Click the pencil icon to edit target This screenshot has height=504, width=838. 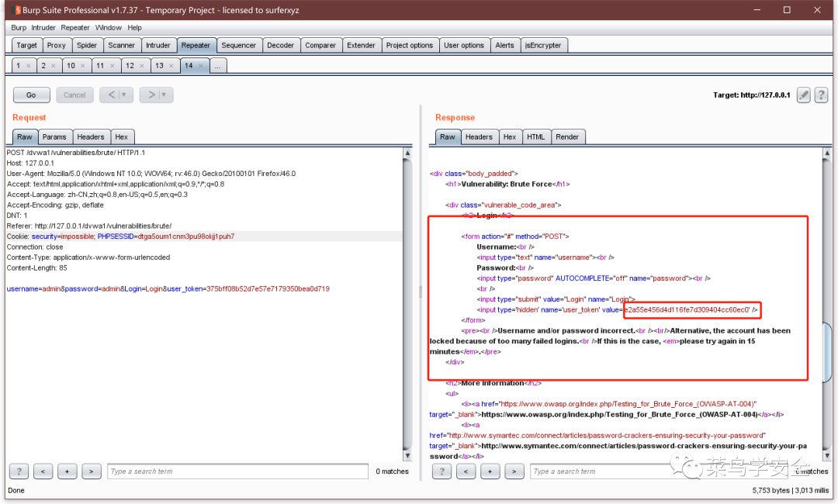(804, 95)
